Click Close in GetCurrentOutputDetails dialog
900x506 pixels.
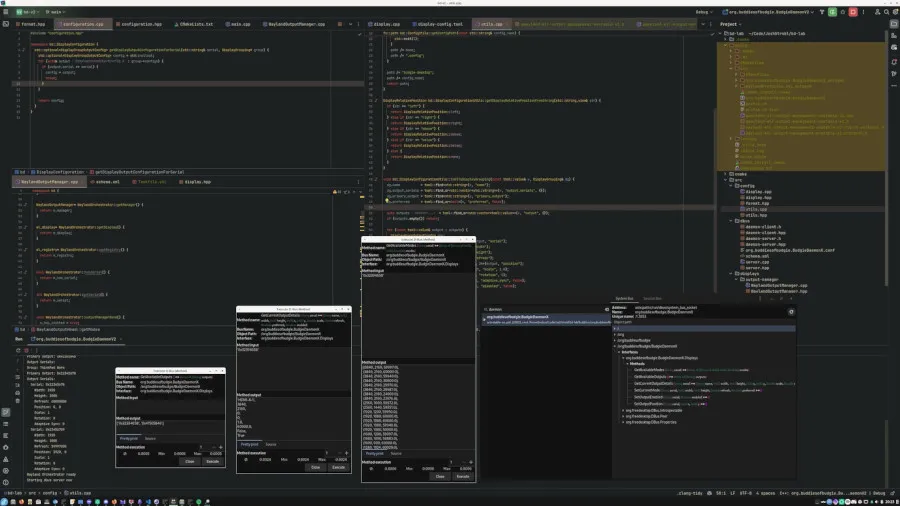315,468
